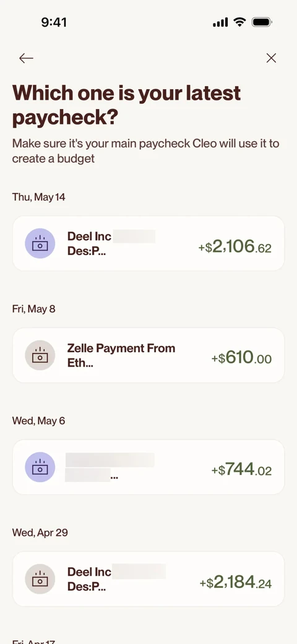The width and height of the screenshot is (297, 644).
Task: Select the Deel Inc paycheck of $2,106.62
Action: click(148, 243)
